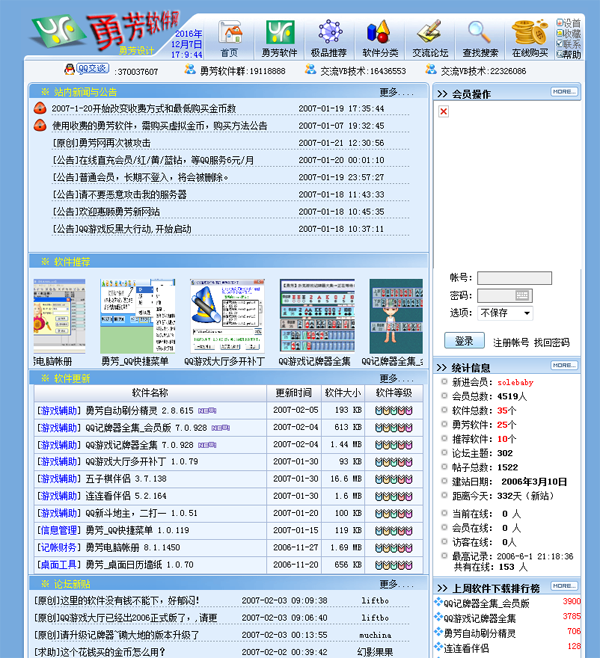600x658 pixels.
Task: Open forum post 这个花钱买的金币怎么用
Action: coord(100,652)
